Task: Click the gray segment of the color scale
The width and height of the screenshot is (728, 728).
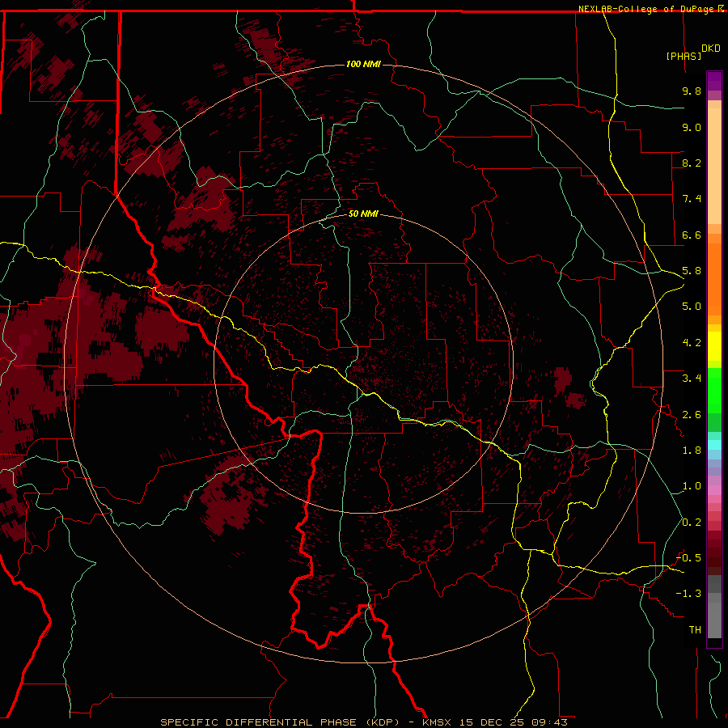Action: [x=714, y=607]
